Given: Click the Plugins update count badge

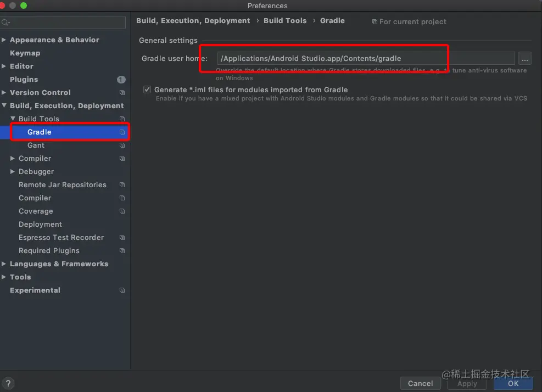Looking at the screenshot, I should pos(121,80).
